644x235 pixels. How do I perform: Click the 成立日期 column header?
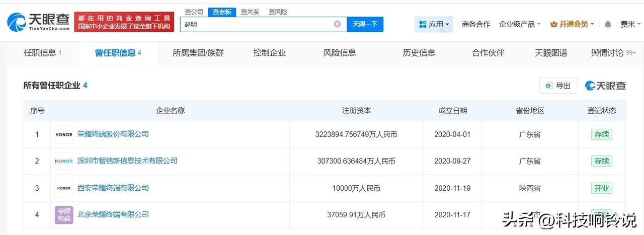tap(452, 111)
